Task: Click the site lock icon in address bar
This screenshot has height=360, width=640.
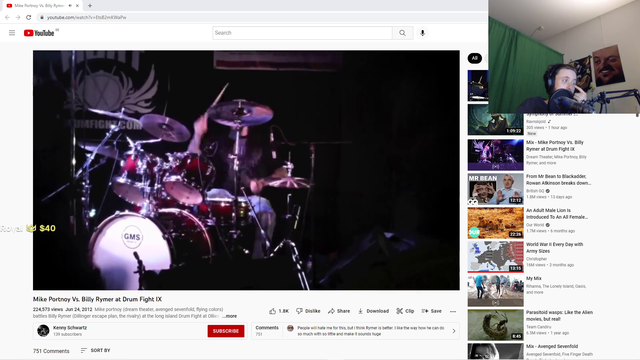Action: [41, 18]
